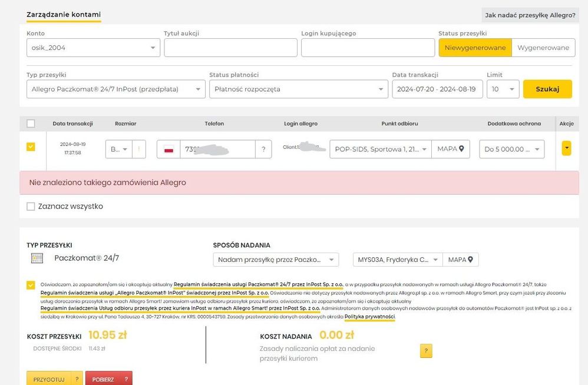Click the phone number help question mark

click(263, 150)
